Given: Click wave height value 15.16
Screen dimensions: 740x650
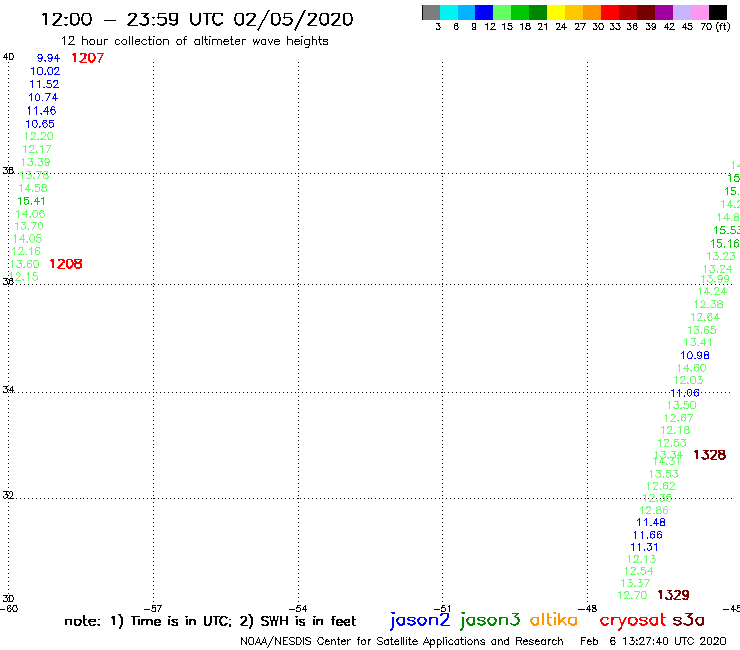Looking at the screenshot, I should [725, 244].
